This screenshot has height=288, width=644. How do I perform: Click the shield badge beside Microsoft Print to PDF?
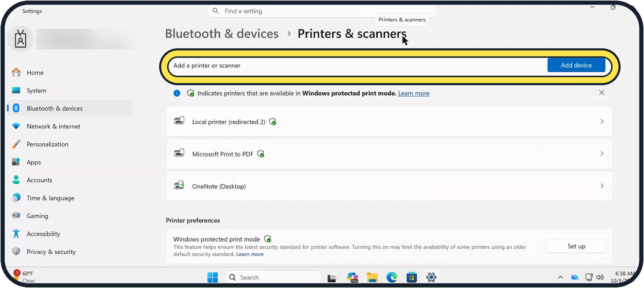[x=261, y=154]
